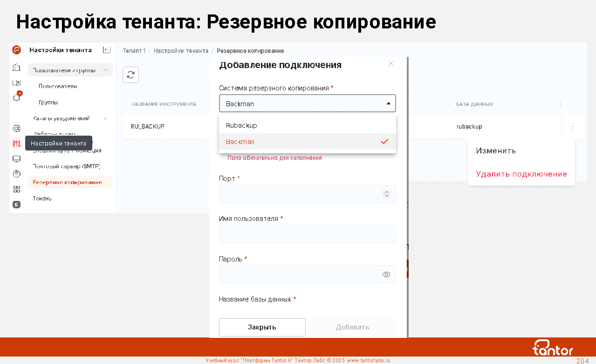Click the Имя пользователя input field
The height and width of the screenshot is (364, 596).
click(307, 234)
